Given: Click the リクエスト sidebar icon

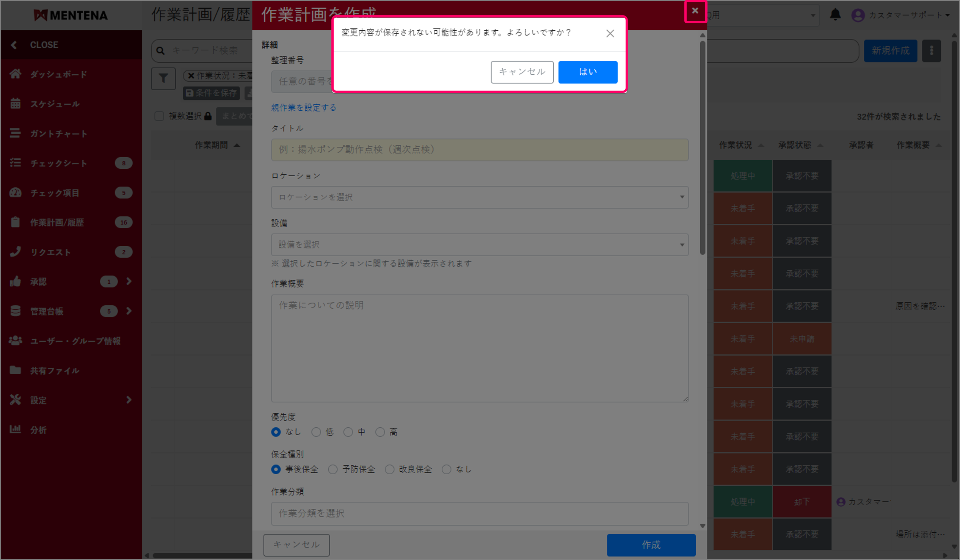Looking at the screenshot, I should (16, 252).
